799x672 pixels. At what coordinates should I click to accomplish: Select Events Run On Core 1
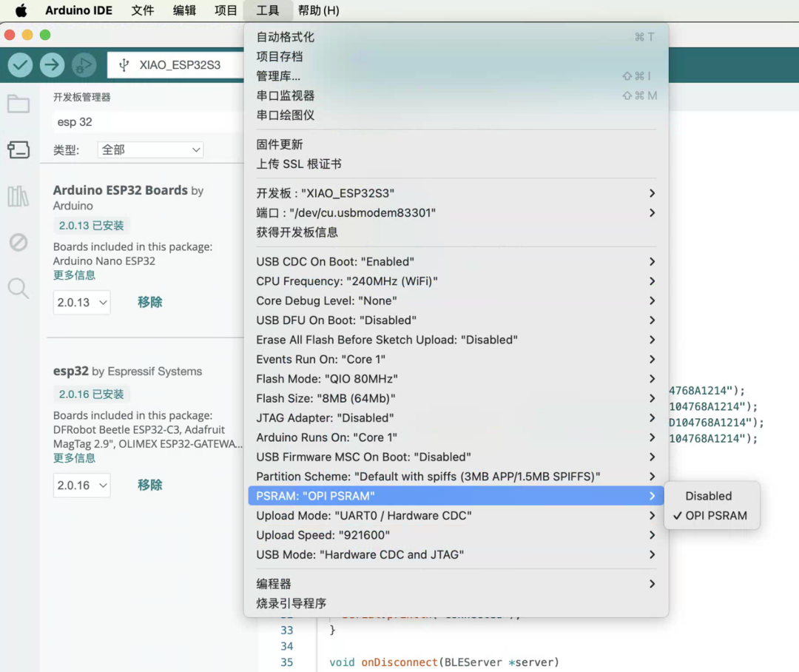pyautogui.click(x=456, y=359)
